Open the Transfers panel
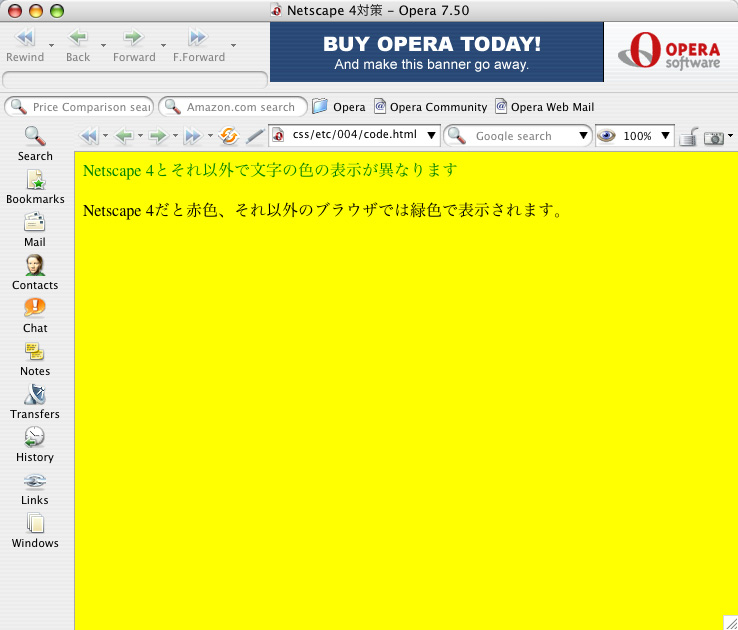 click(35, 401)
